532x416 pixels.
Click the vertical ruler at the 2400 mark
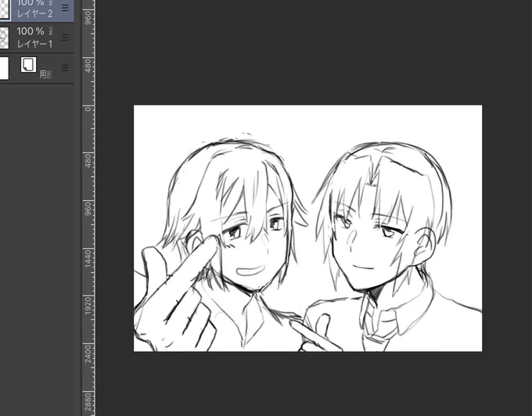pos(88,354)
